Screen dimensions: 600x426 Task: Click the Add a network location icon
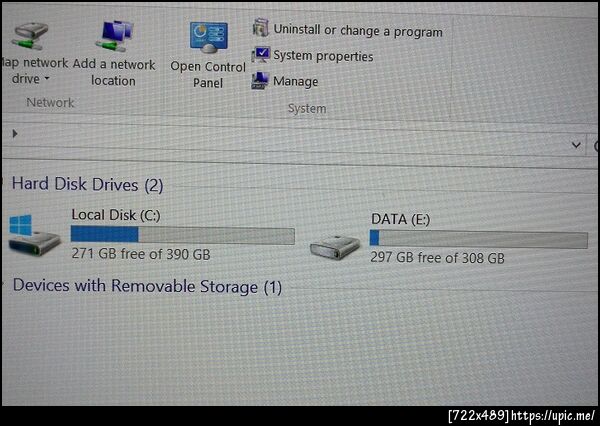coord(115,36)
